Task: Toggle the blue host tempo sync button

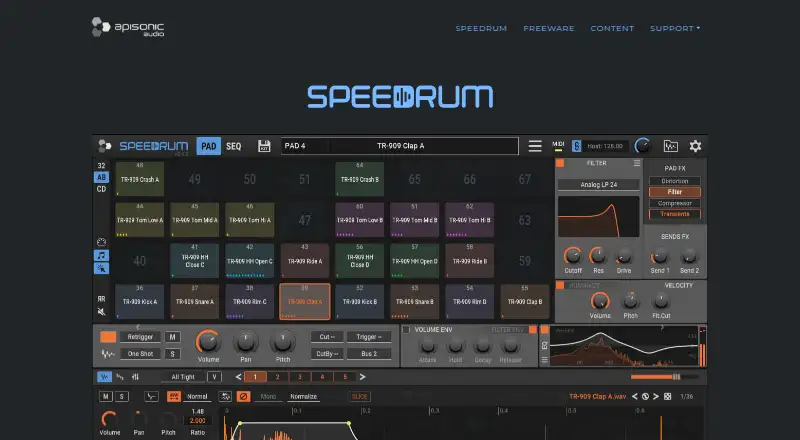Action: tap(576, 146)
